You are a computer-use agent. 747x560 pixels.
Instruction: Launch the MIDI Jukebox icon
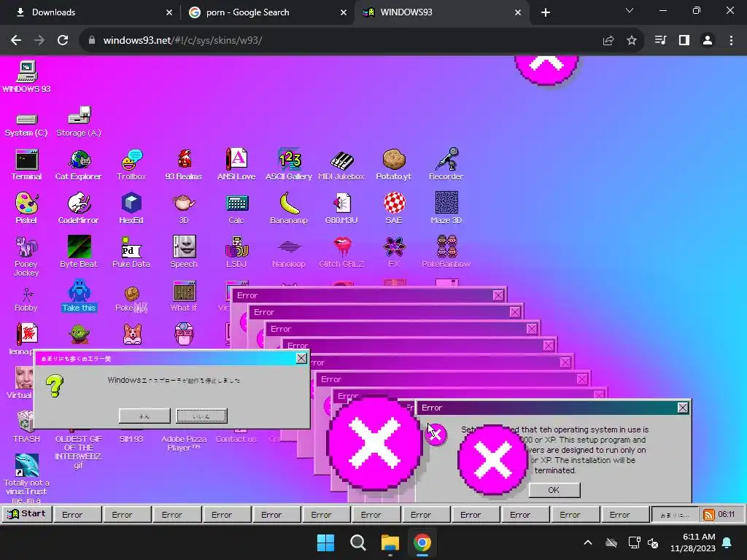[341, 165]
